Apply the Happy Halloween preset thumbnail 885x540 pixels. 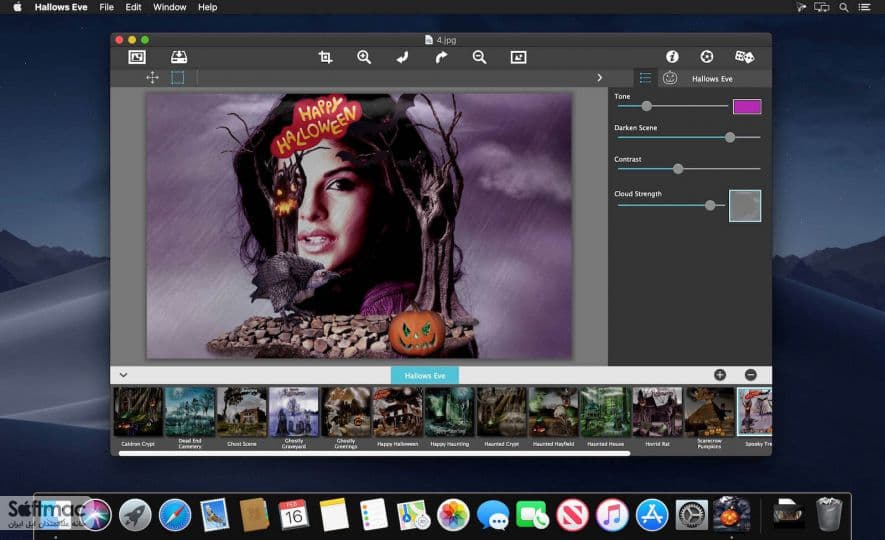click(397, 411)
